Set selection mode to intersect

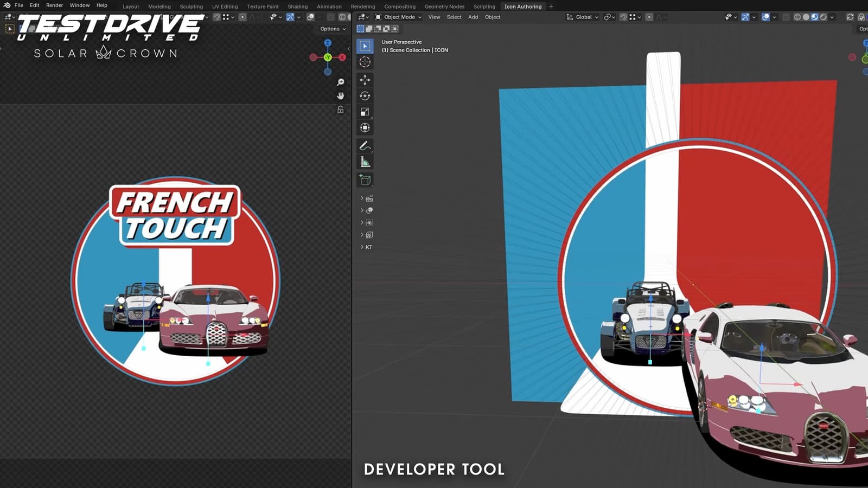pos(395,29)
